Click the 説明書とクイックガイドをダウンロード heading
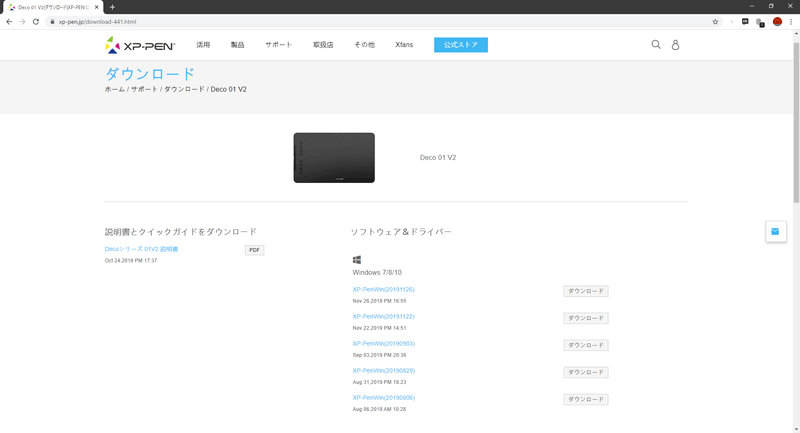The image size is (800, 433). pyautogui.click(x=181, y=232)
